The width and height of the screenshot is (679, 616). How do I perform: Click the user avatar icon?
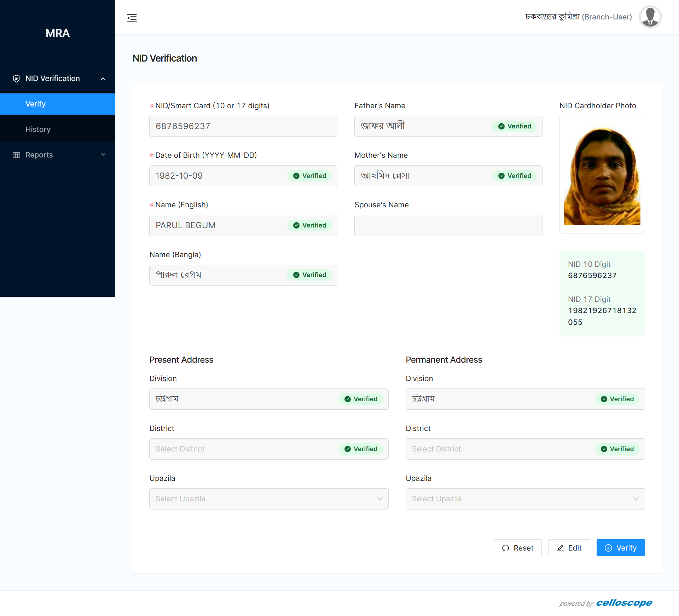[650, 17]
